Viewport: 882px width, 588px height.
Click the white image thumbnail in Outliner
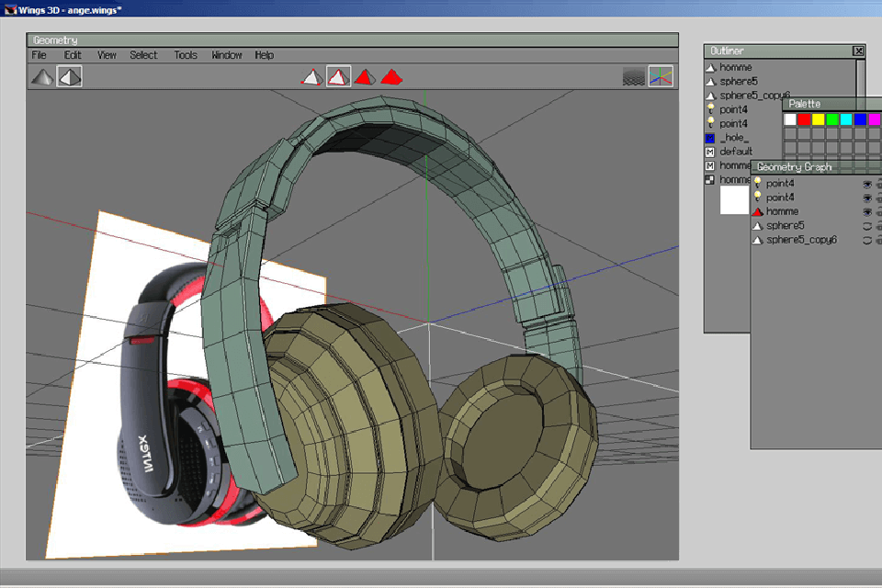coord(734,199)
